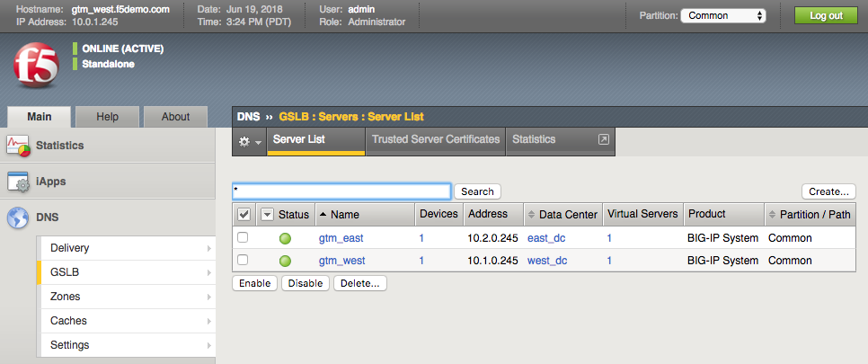868x364 pixels.
Task: Open gtm_west Devices count link
Action: [421, 261]
